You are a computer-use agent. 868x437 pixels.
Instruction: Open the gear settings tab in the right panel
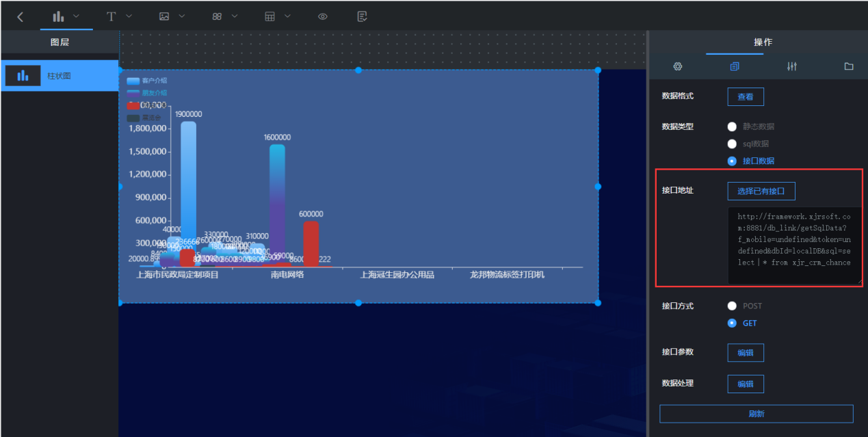[x=678, y=66]
